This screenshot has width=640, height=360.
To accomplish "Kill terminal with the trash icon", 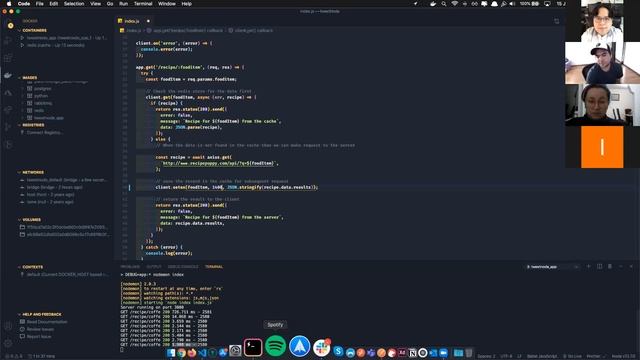I will coord(610,267).
